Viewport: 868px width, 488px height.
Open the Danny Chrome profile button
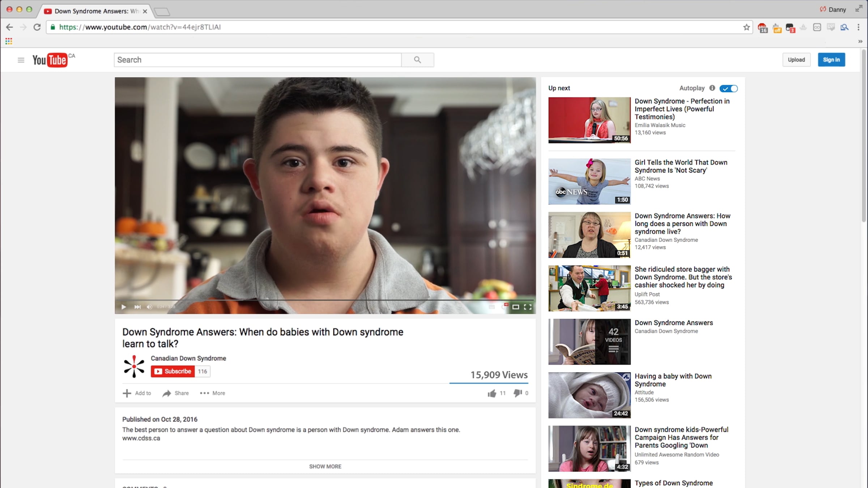pyautogui.click(x=833, y=9)
